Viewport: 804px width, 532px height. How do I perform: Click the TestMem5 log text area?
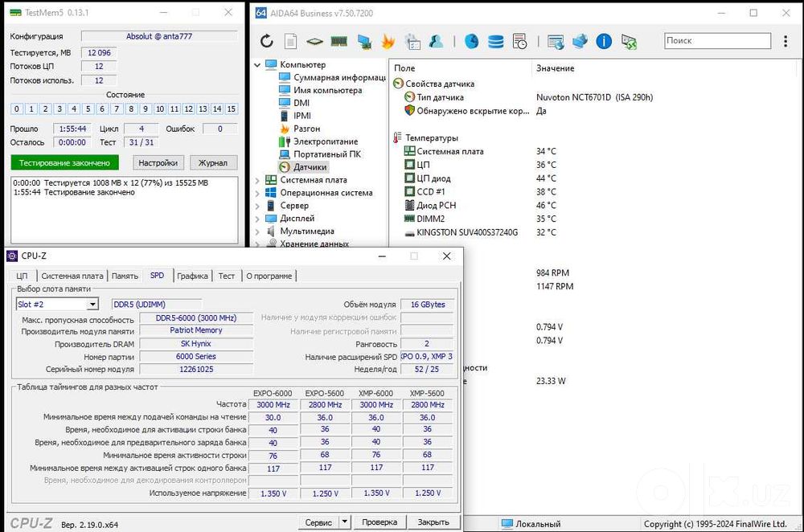pyautogui.click(x=125, y=210)
